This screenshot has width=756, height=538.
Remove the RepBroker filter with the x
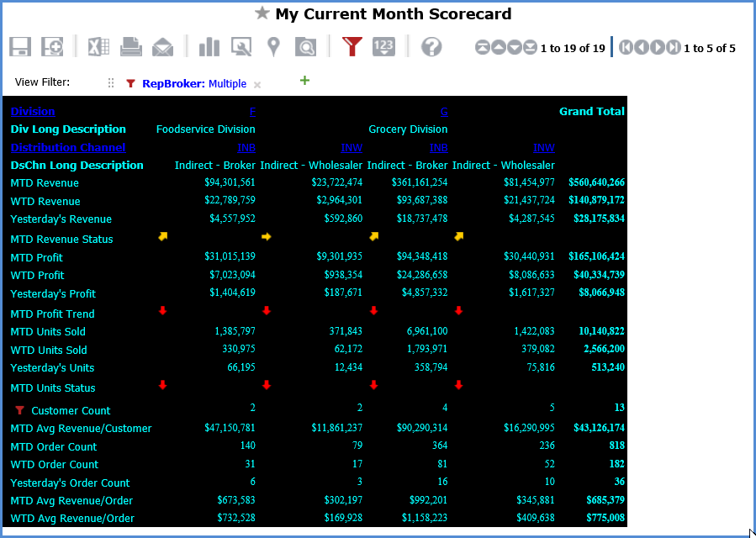(257, 85)
